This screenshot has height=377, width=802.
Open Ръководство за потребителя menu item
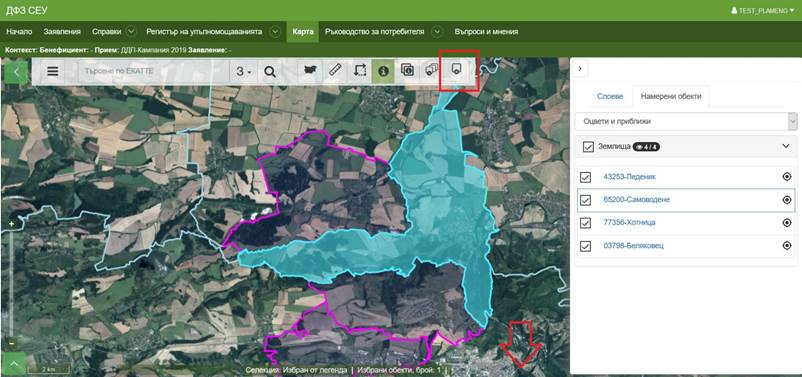374,31
